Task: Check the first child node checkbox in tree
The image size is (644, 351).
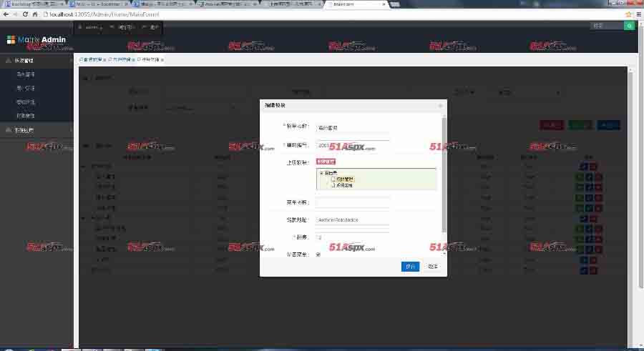Action: pos(332,179)
